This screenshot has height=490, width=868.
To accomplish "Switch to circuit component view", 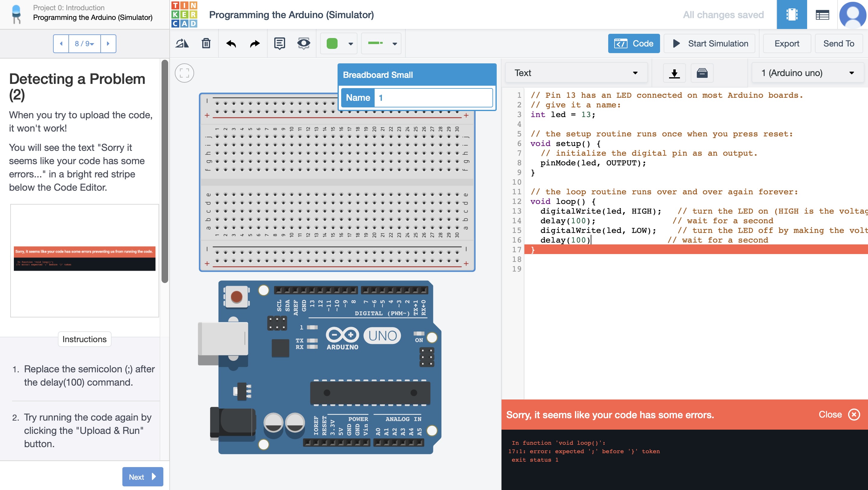I will coord(791,14).
